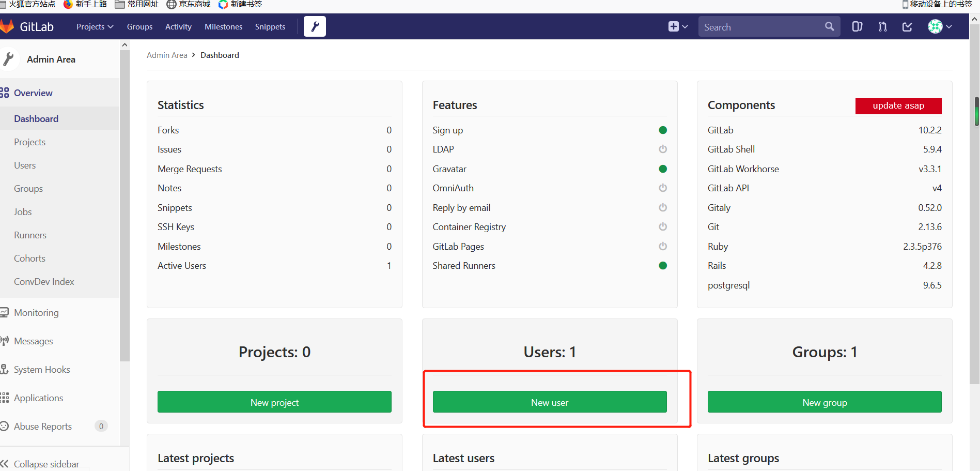Click the Shared Runners green status dot
Screen dimensions: 980x471
tap(663, 266)
